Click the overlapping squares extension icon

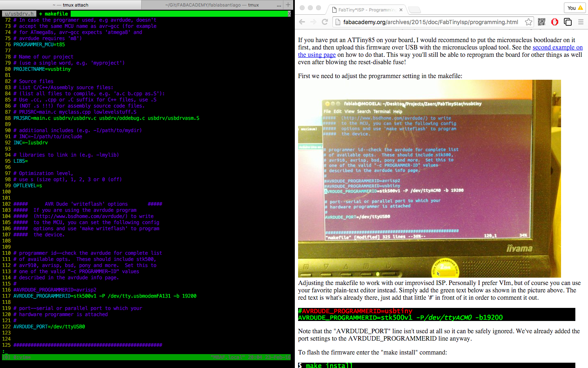pos(568,22)
